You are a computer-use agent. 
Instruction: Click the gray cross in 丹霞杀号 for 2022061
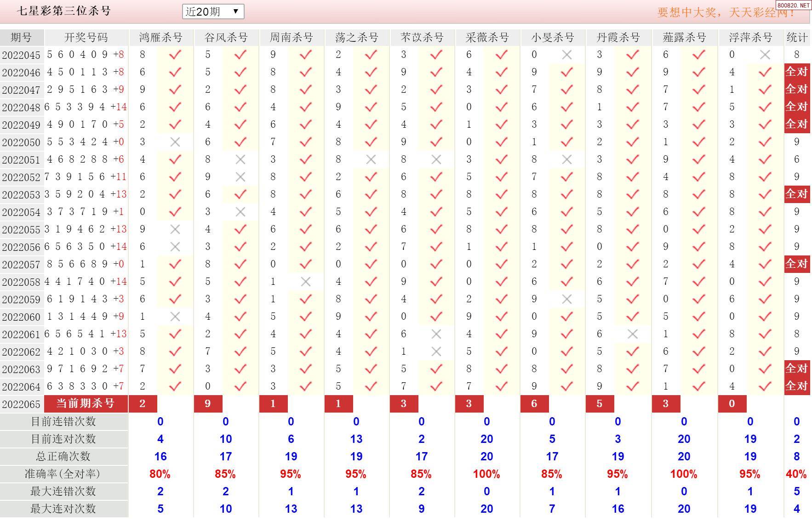click(x=632, y=334)
